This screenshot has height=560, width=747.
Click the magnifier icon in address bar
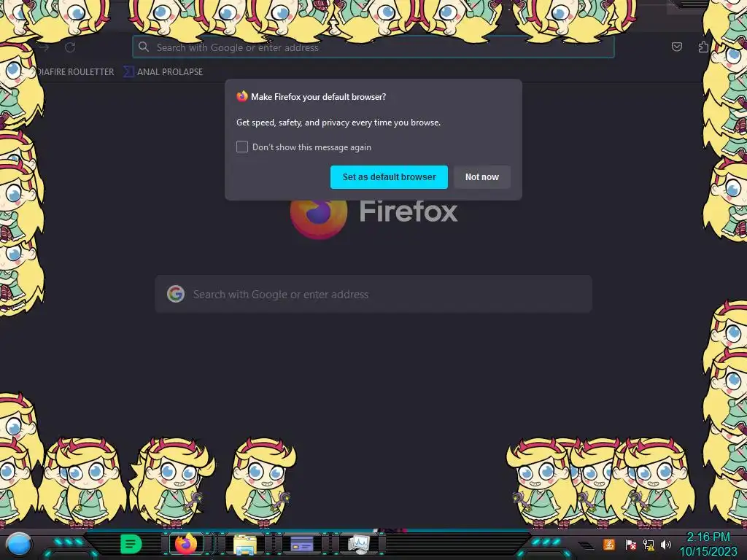click(144, 47)
